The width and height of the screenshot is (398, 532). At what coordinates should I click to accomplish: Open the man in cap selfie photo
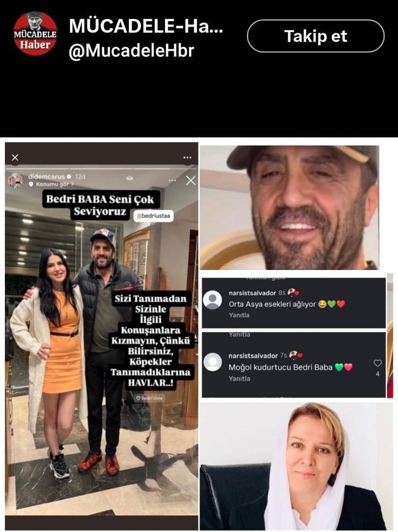tap(289, 208)
